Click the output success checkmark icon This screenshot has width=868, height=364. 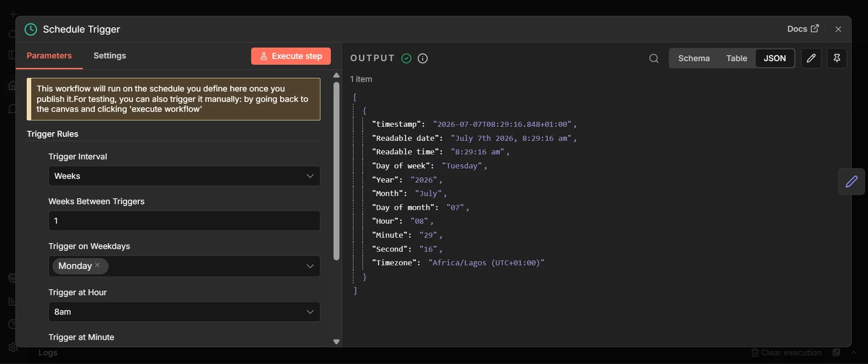click(406, 58)
